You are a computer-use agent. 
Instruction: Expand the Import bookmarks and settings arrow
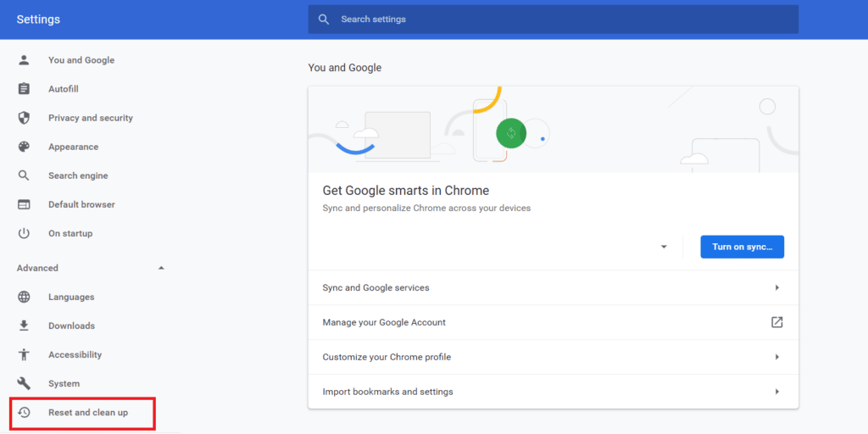tap(777, 392)
